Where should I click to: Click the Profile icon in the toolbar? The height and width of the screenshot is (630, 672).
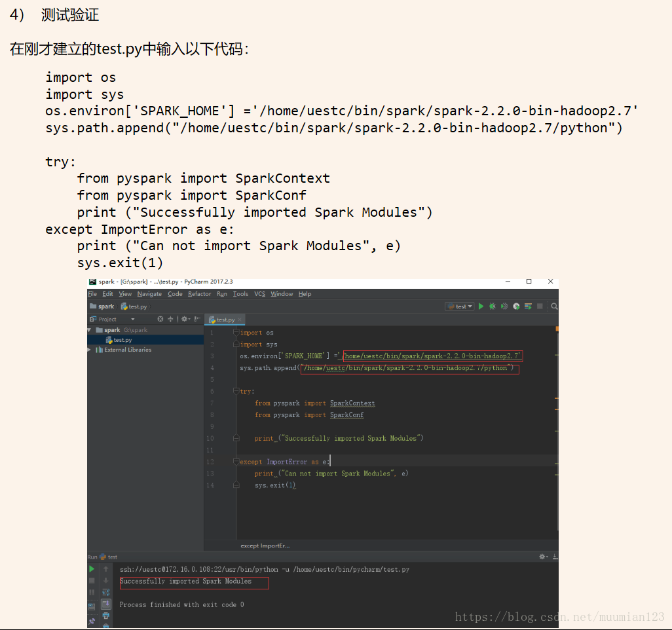pos(516,306)
